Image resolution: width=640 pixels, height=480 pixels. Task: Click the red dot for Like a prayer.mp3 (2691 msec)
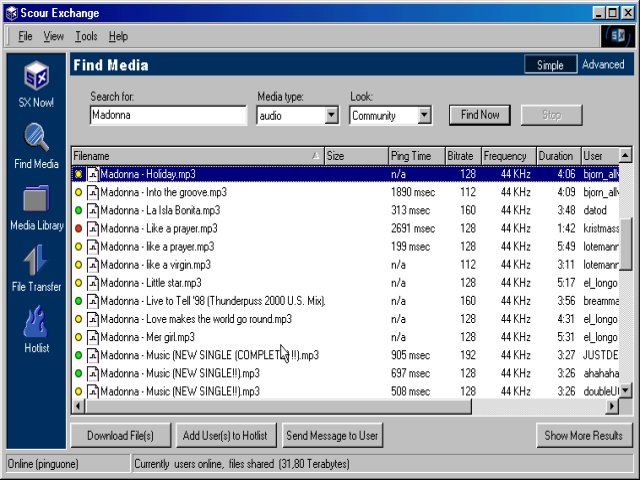click(x=78, y=229)
